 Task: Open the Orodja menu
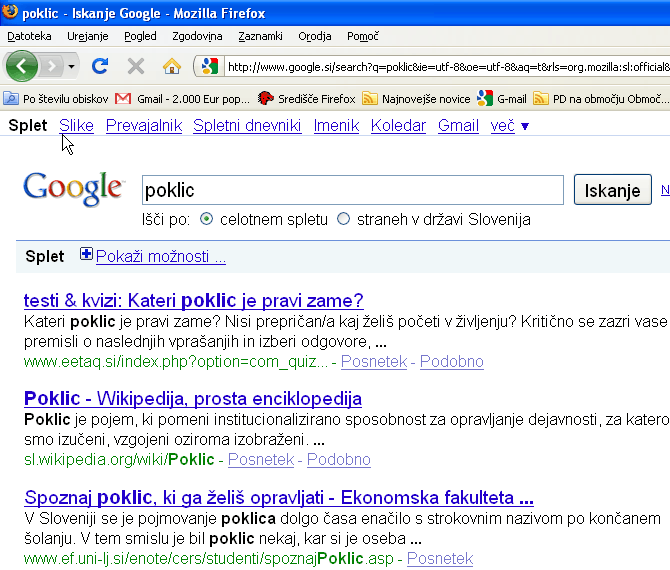(315, 36)
